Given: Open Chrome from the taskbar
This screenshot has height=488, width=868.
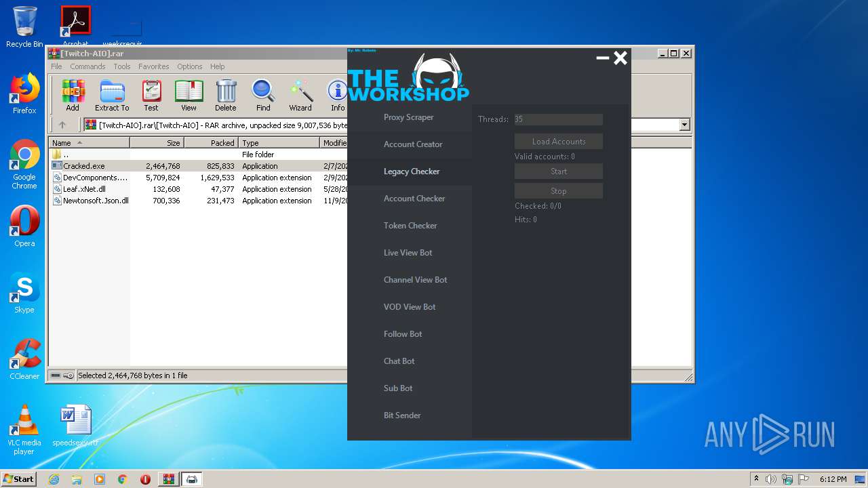Looking at the screenshot, I should pos(123,479).
